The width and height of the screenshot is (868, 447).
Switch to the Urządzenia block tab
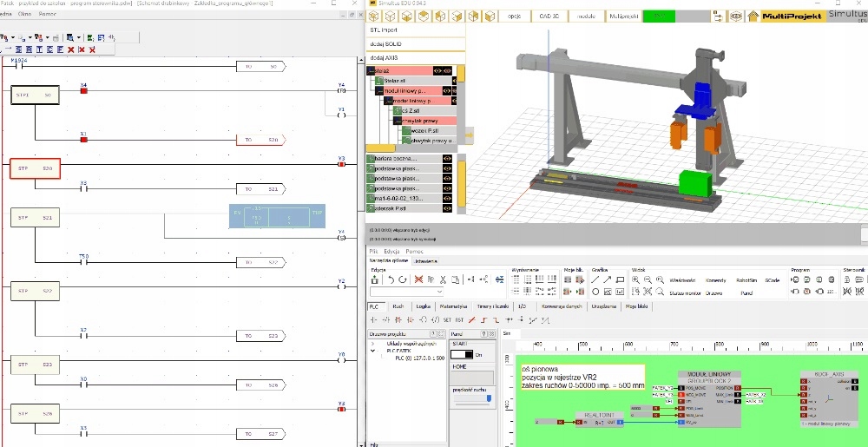pyautogui.click(x=604, y=306)
